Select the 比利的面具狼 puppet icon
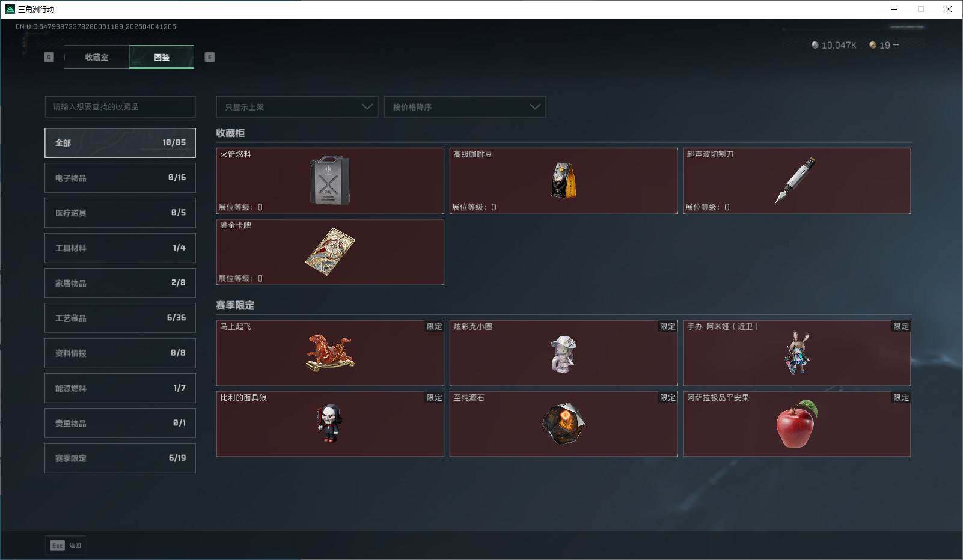The height and width of the screenshot is (560, 963). 329,423
